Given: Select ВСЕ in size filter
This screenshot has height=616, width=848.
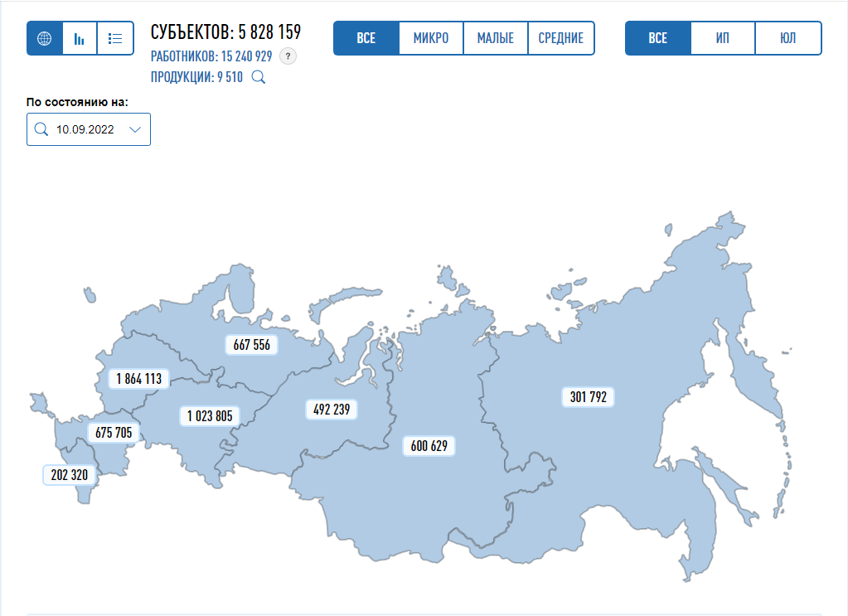Looking at the screenshot, I should (x=366, y=38).
